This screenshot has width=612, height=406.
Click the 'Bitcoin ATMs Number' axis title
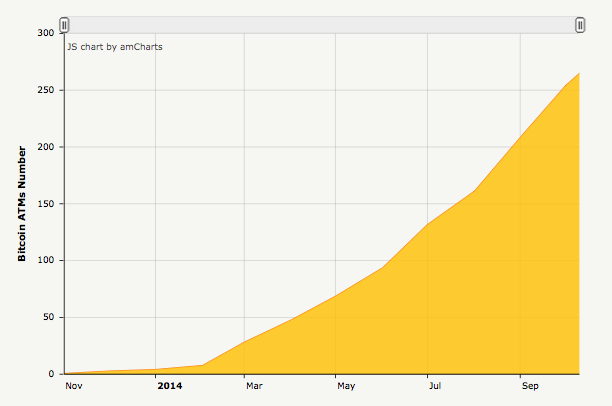(22, 203)
